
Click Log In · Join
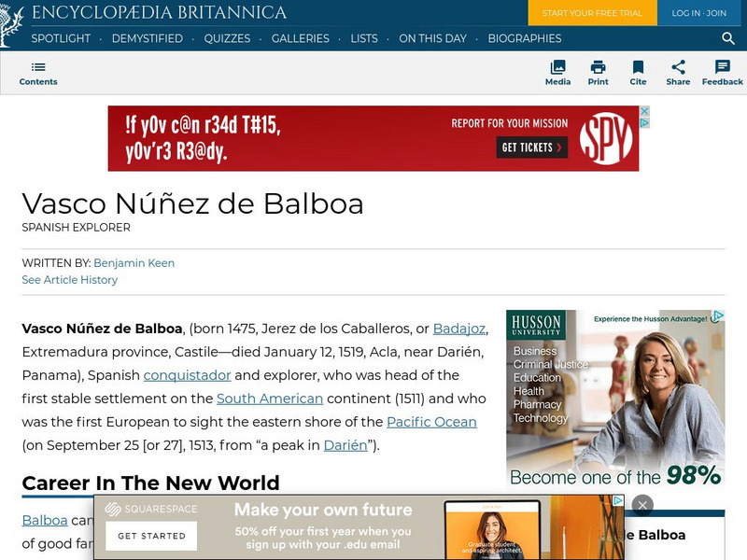(699, 14)
